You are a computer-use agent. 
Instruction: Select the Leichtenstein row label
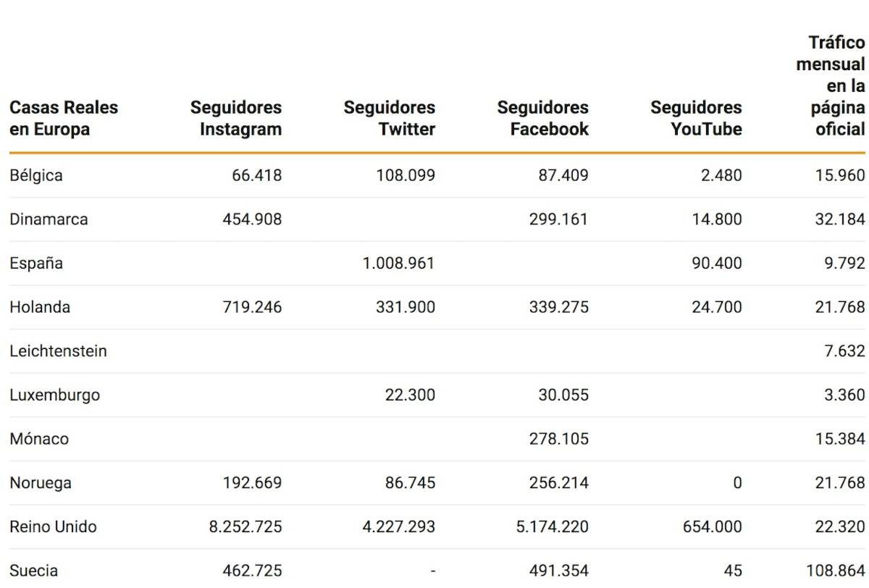coord(58,351)
